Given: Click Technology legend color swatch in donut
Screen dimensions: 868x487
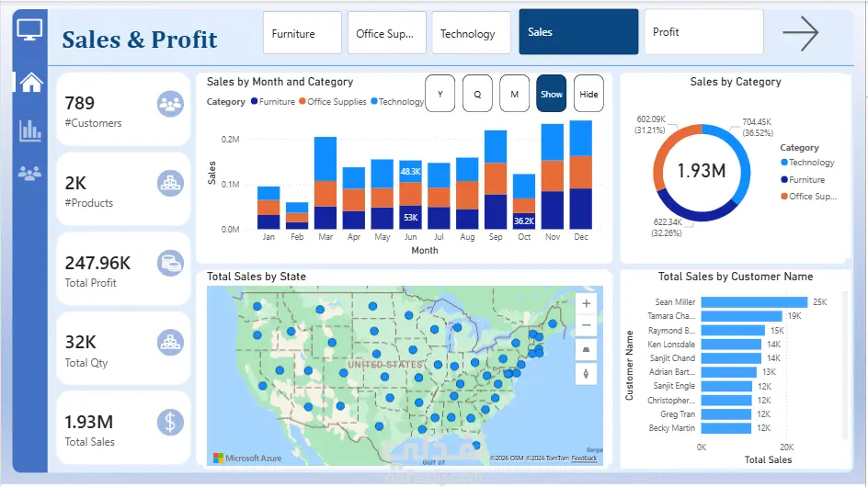Looking at the screenshot, I should pos(783,162).
